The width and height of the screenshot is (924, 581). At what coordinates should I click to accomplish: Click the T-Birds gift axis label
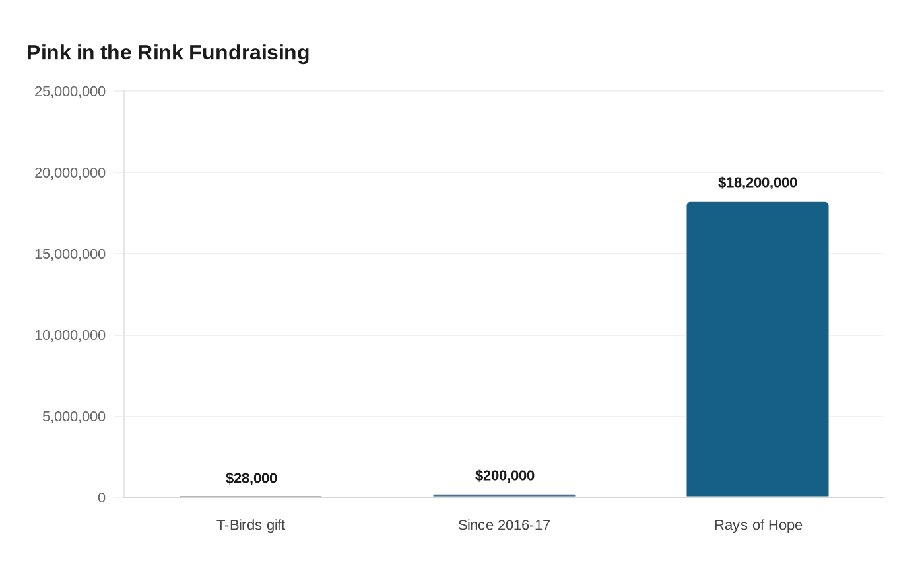point(251,525)
